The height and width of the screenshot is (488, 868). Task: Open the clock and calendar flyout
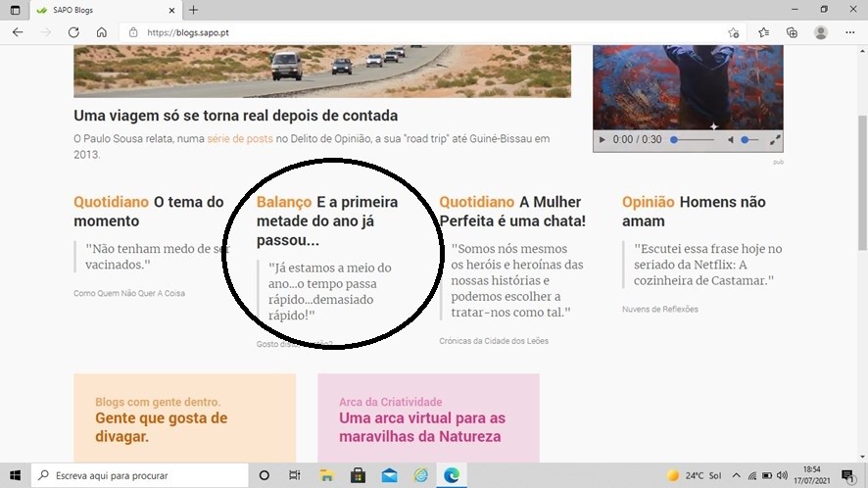811,475
